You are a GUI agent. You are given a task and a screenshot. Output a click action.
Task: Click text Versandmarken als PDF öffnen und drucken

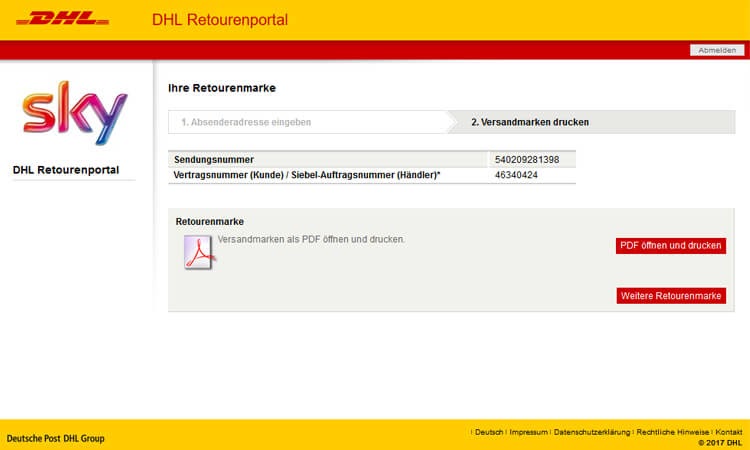click(x=311, y=239)
